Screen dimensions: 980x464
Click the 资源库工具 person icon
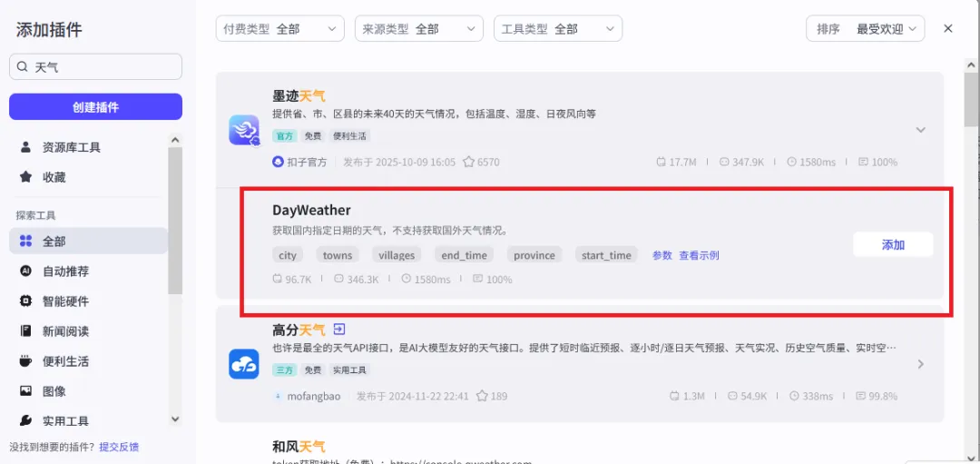[25, 148]
